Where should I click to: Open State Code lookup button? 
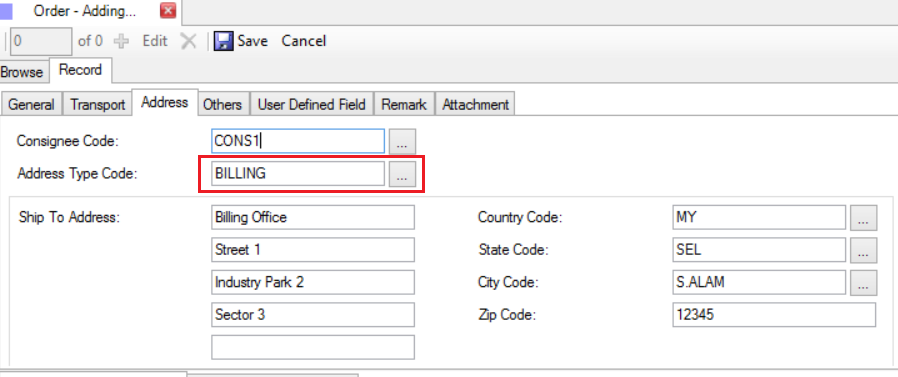click(x=864, y=250)
